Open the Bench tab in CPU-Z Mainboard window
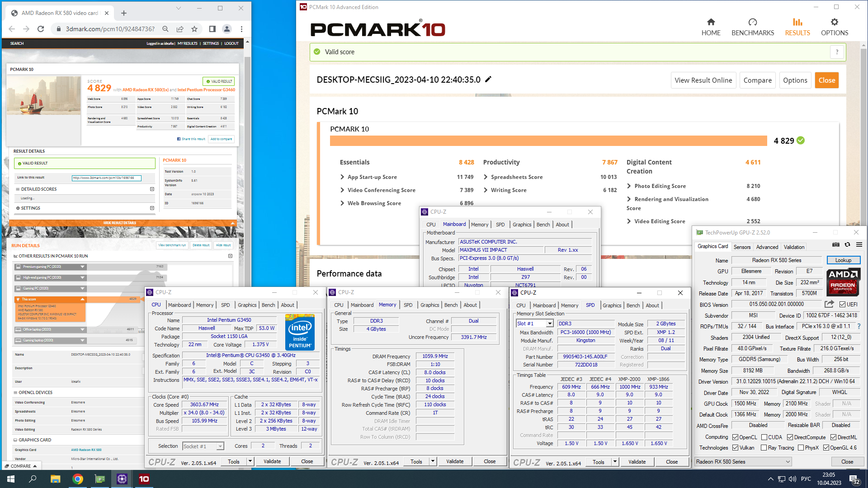Viewport: 868px width, 488px height. (543, 225)
